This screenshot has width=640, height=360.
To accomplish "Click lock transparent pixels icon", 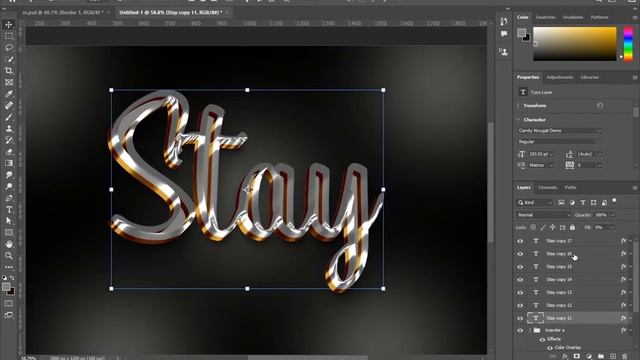I will coord(533,227).
